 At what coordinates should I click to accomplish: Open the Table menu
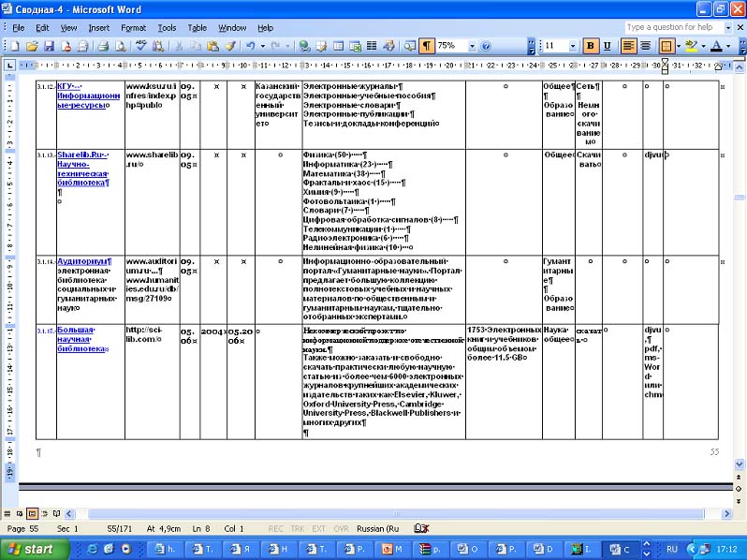pos(197,28)
